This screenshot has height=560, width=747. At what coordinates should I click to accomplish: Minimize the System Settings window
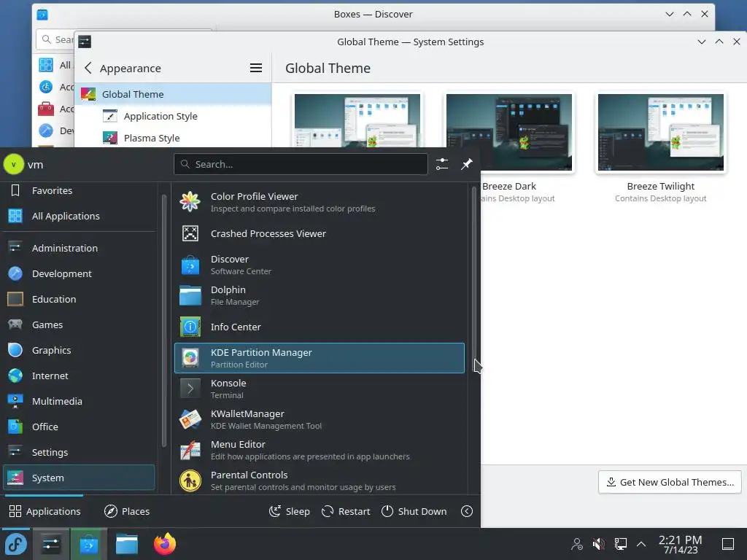pos(701,42)
